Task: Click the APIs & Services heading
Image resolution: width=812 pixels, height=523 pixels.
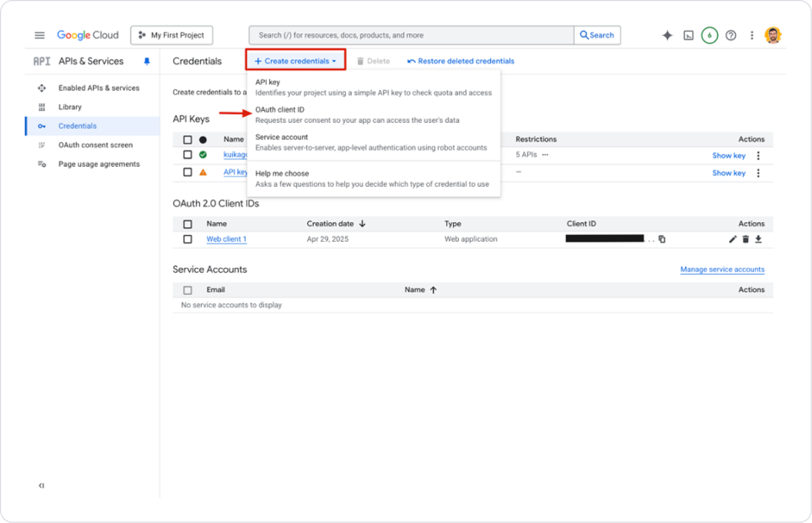Action: pos(91,61)
